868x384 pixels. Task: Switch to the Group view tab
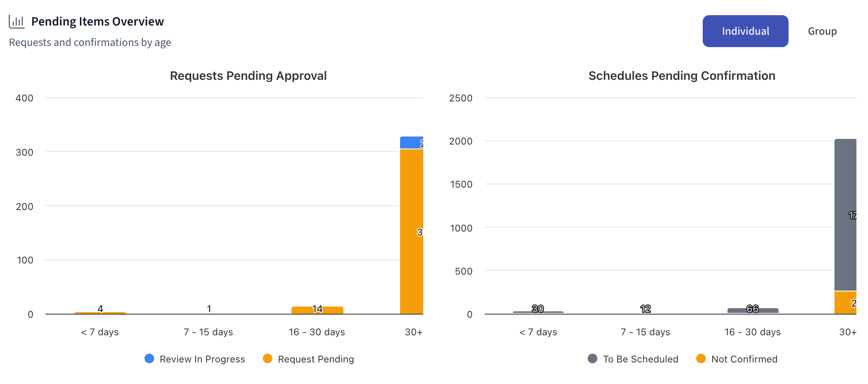pos(822,31)
